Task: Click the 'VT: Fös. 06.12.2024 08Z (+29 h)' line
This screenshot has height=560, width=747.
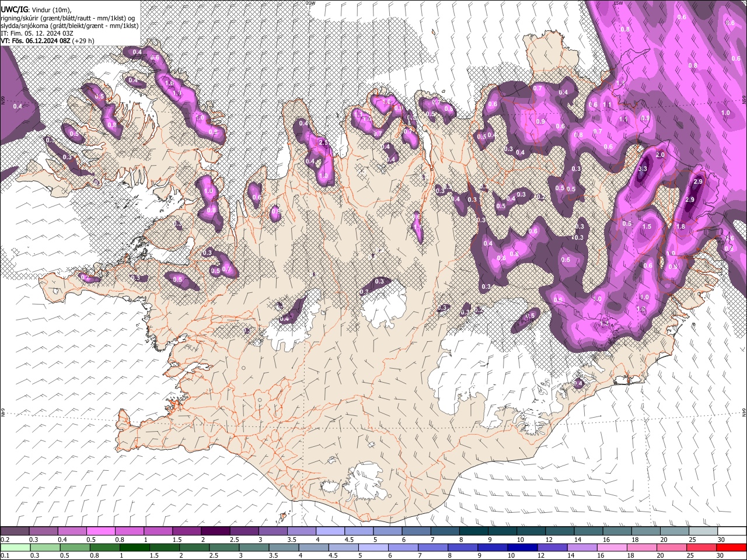Action: 47,41
